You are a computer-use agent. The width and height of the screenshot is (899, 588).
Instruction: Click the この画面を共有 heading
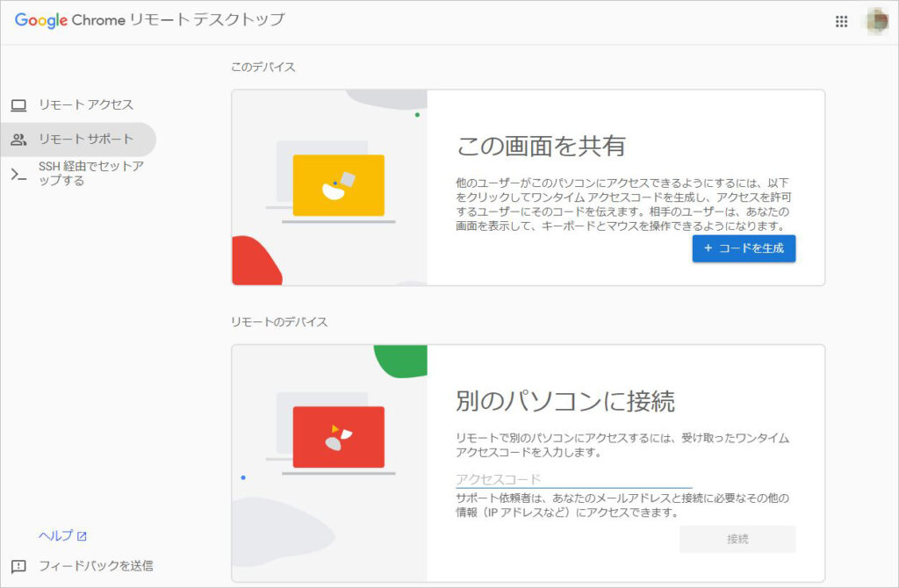[x=541, y=147]
